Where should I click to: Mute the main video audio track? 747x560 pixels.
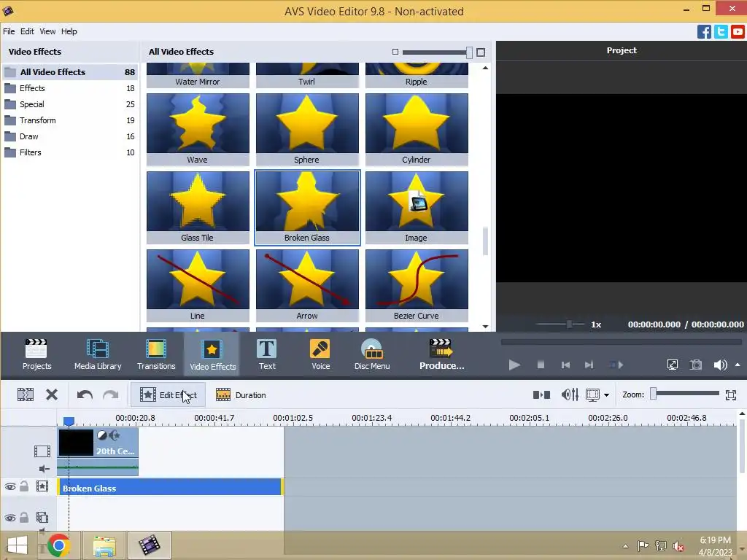(44, 469)
